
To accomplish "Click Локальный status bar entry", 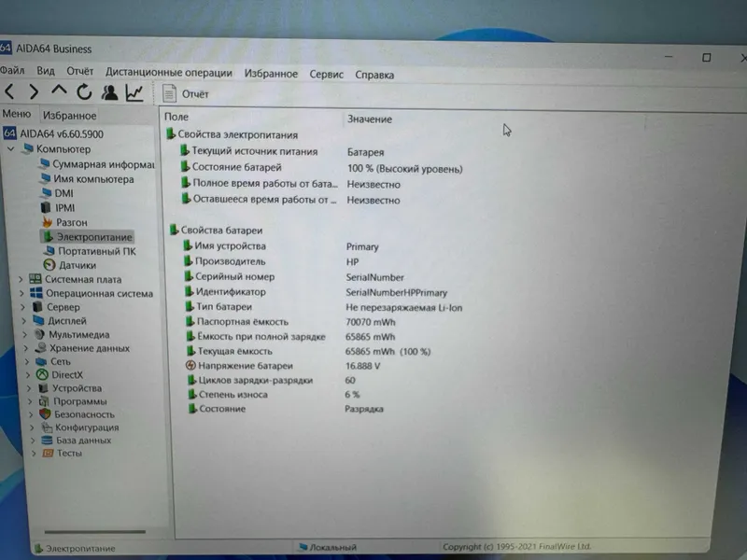I will pos(328,547).
